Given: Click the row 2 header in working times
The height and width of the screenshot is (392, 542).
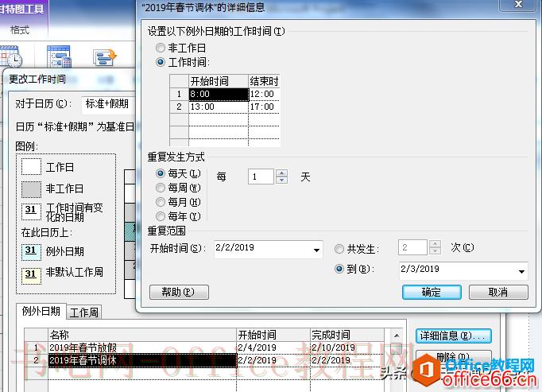Looking at the screenshot, I should tap(179, 107).
